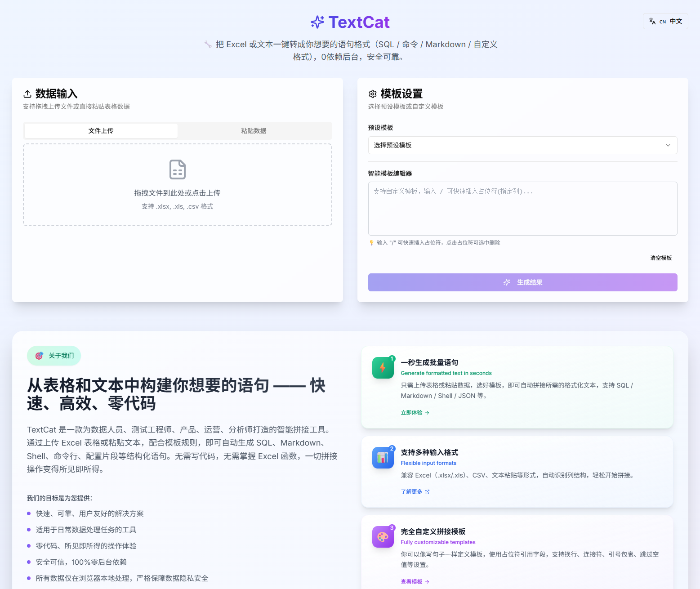Click the 一秒生成批量语句 card title
The image size is (700, 589).
(430, 362)
